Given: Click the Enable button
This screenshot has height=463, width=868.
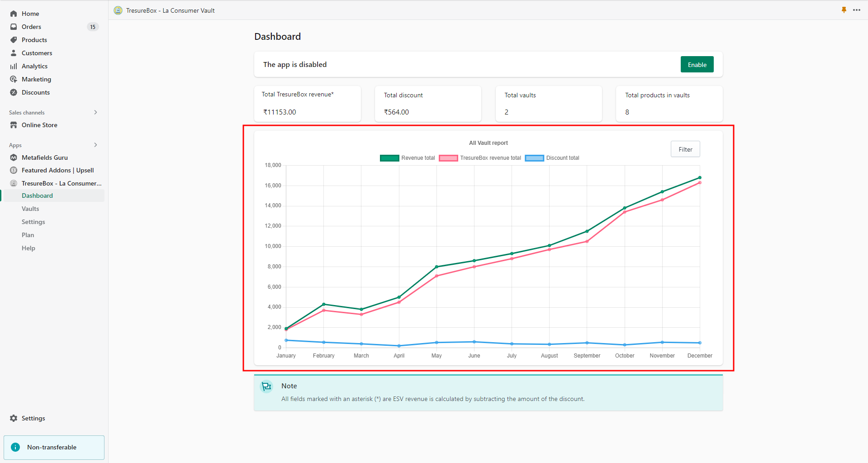Looking at the screenshot, I should [697, 64].
